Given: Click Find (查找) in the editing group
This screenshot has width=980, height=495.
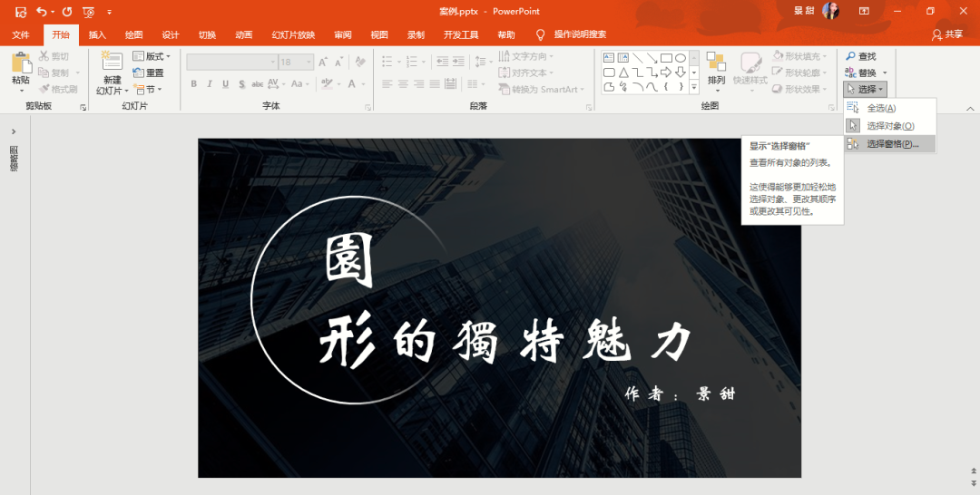Looking at the screenshot, I should (x=860, y=56).
